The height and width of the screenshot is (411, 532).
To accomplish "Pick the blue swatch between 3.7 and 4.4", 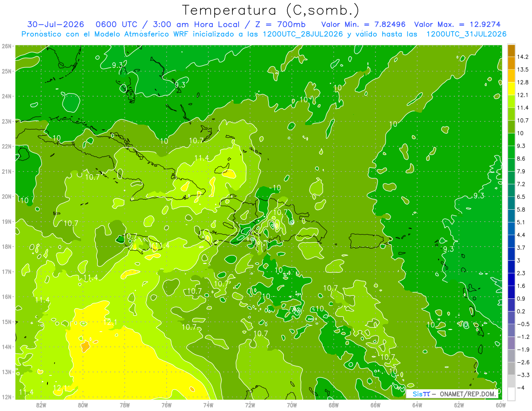I will tap(511, 241).
